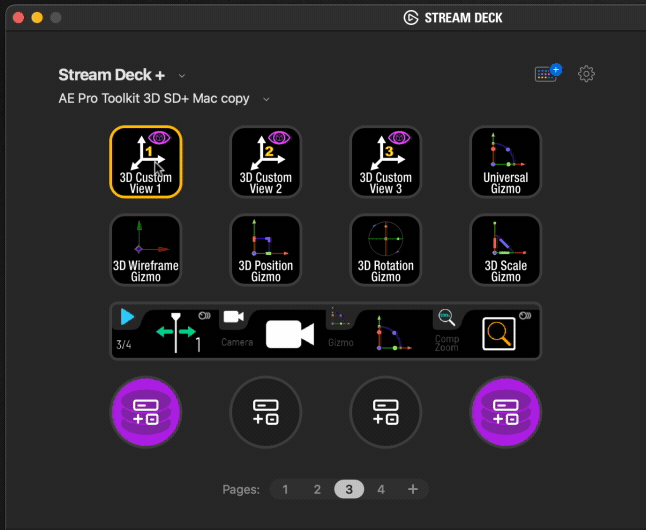This screenshot has height=530, width=646.
Task: Click the AE Pro Toolkit 3D SD+ Mac copy profile name
Action: click(154, 99)
